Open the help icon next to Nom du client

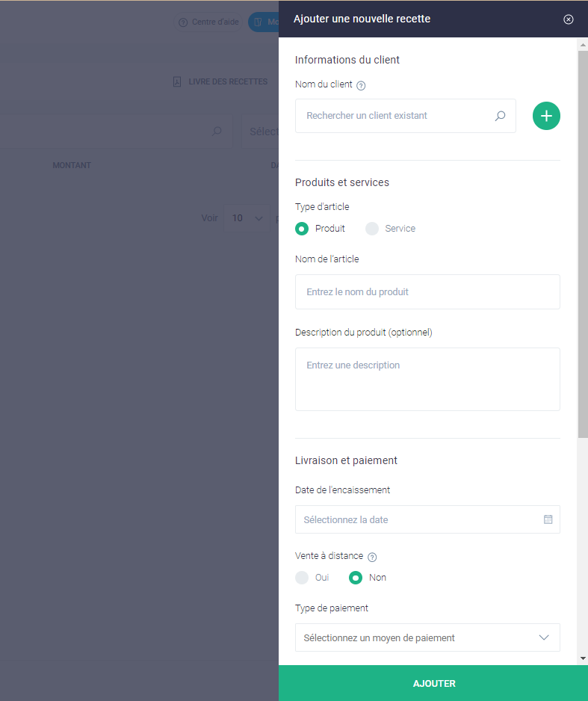361,85
